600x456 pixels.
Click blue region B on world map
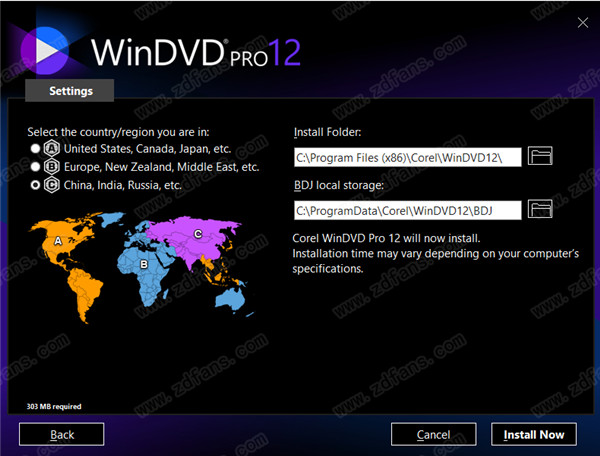144,264
